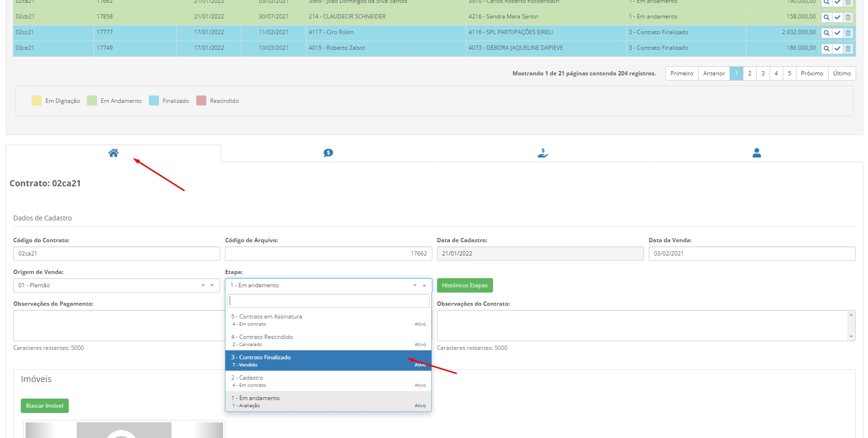Select pagination page 4
Screen dimensions: 868x438
click(x=776, y=73)
